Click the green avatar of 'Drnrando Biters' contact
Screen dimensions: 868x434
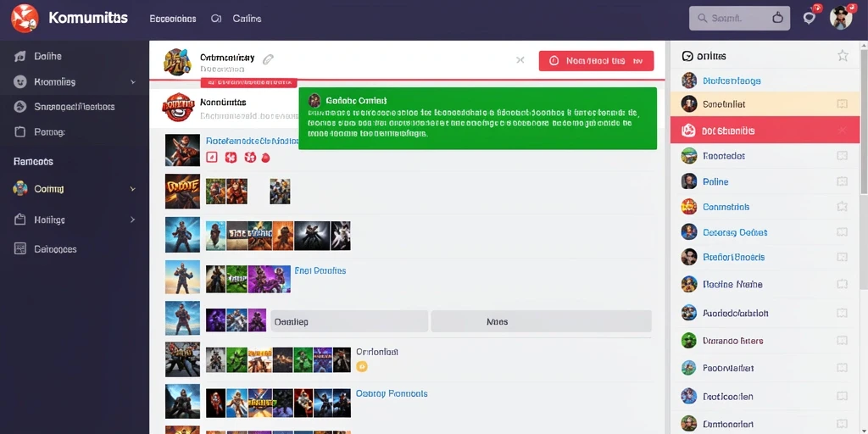[688, 341]
